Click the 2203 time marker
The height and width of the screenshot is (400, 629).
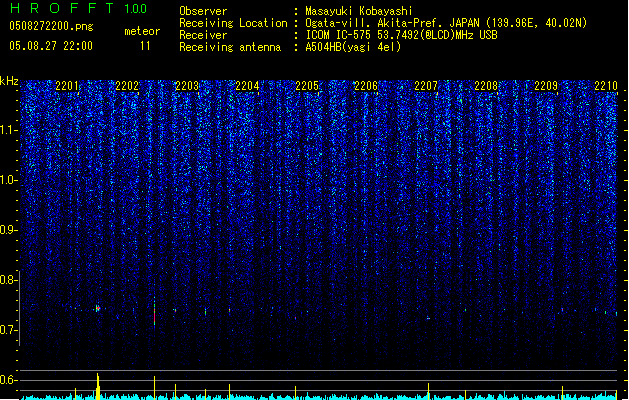point(187,86)
